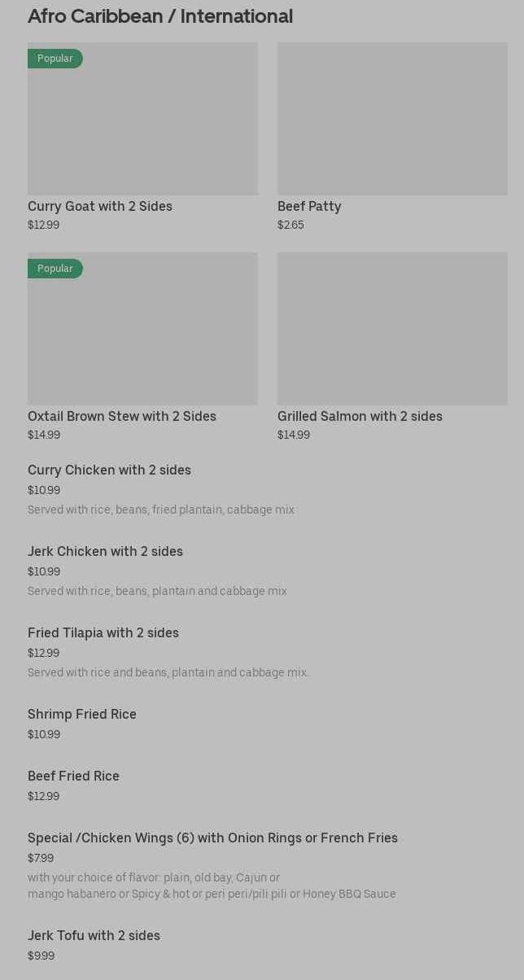Viewport: 524px width, 980px height.
Task: Select the Beef Fried Rice item
Action: (73, 777)
